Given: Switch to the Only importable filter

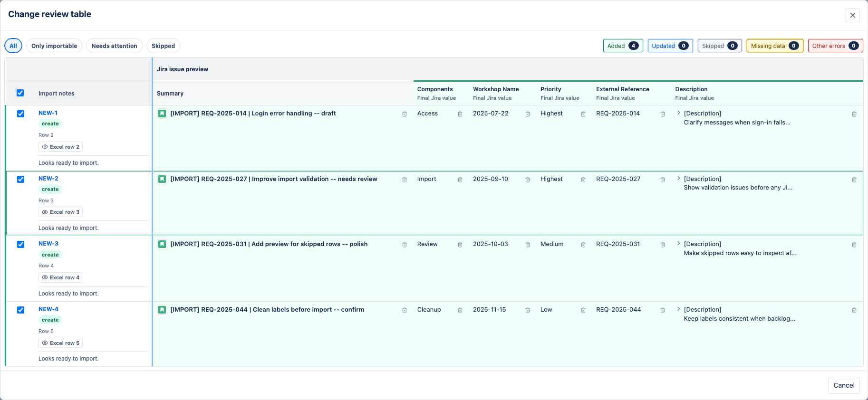Looking at the screenshot, I should (x=54, y=46).
